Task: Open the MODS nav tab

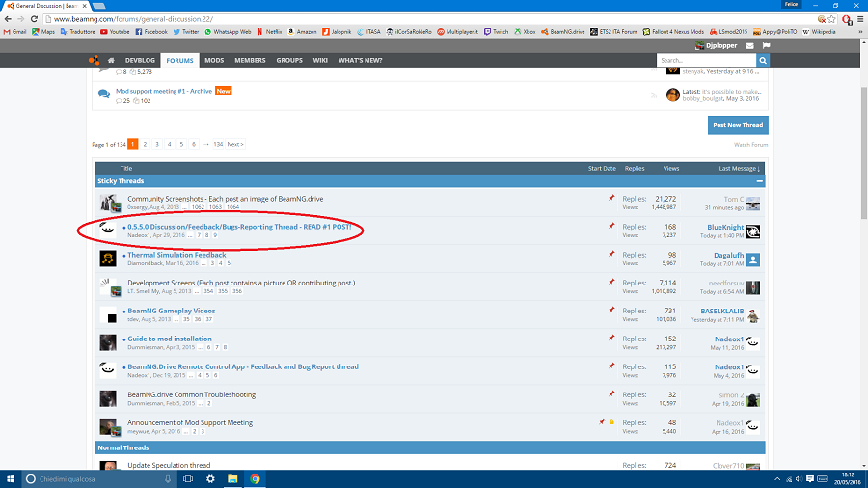Action: 214,61
